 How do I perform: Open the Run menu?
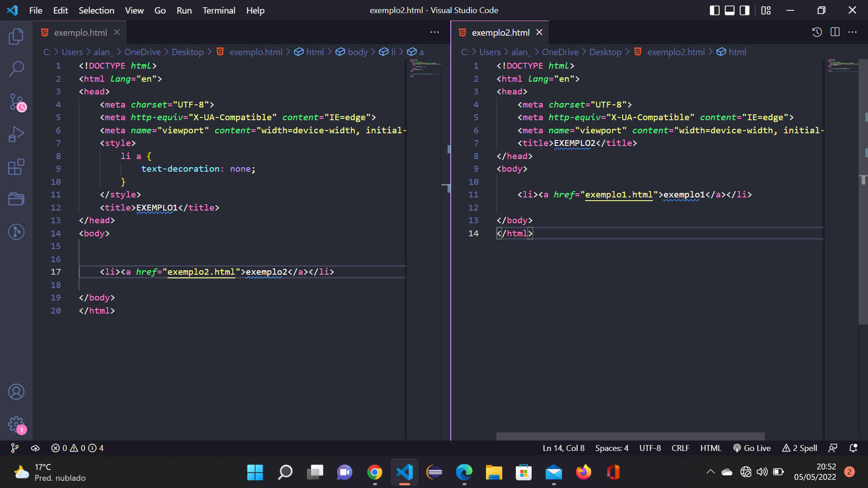point(184,10)
